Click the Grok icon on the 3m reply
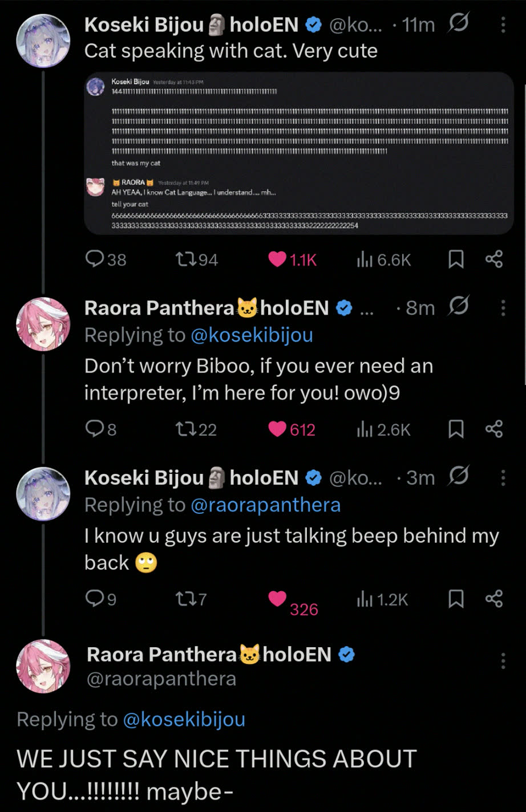The image size is (526, 812). tap(459, 477)
